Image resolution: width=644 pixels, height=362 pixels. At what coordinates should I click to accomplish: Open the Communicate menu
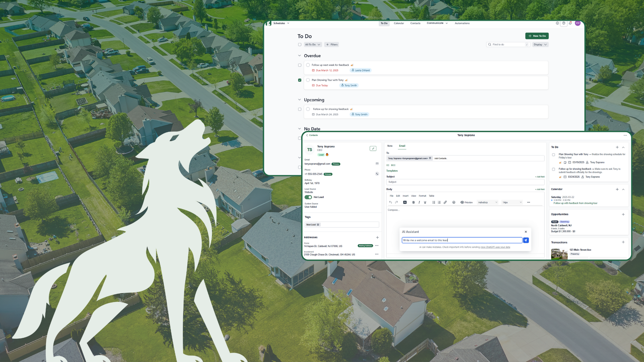tap(437, 23)
